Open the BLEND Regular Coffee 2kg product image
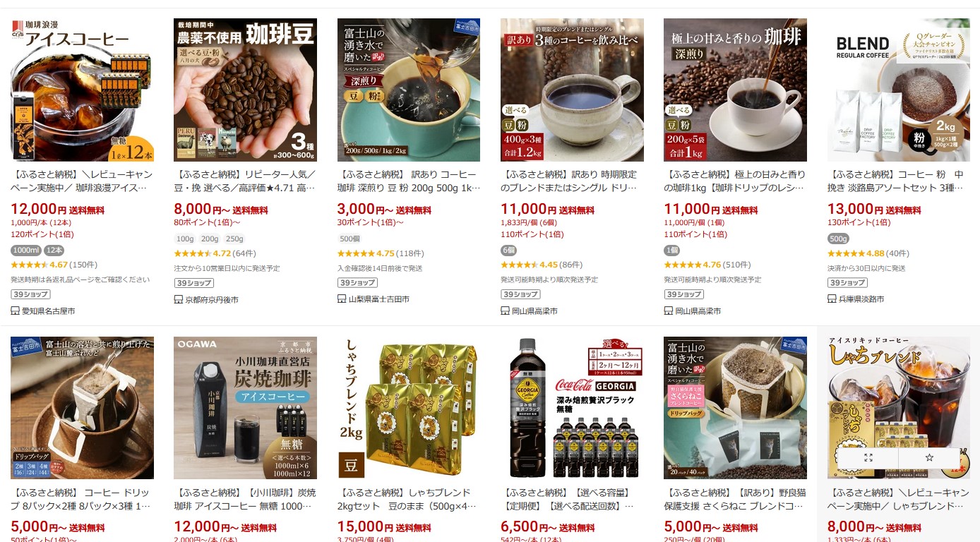Screen dimensions: 980x542 [x=899, y=90]
